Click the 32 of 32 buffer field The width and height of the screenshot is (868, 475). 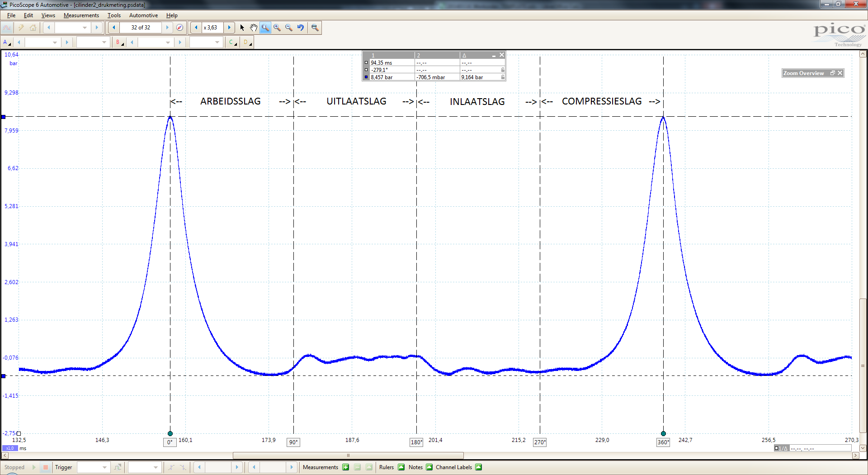pos(141,28)
